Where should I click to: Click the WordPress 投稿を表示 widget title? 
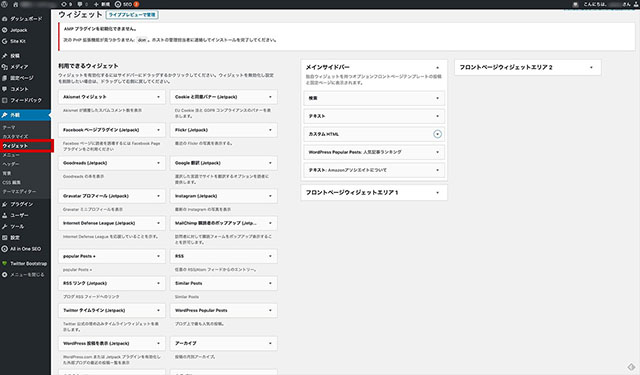[x=96, y=344]
